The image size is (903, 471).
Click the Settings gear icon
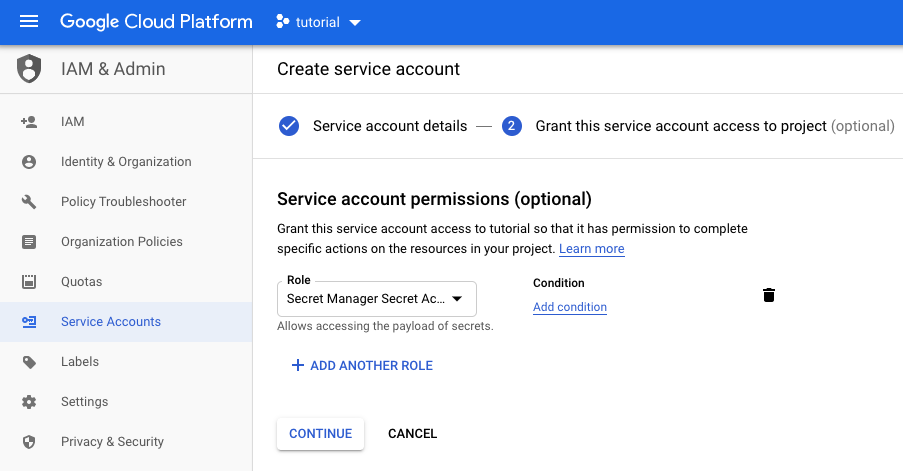tap(29, 402)
